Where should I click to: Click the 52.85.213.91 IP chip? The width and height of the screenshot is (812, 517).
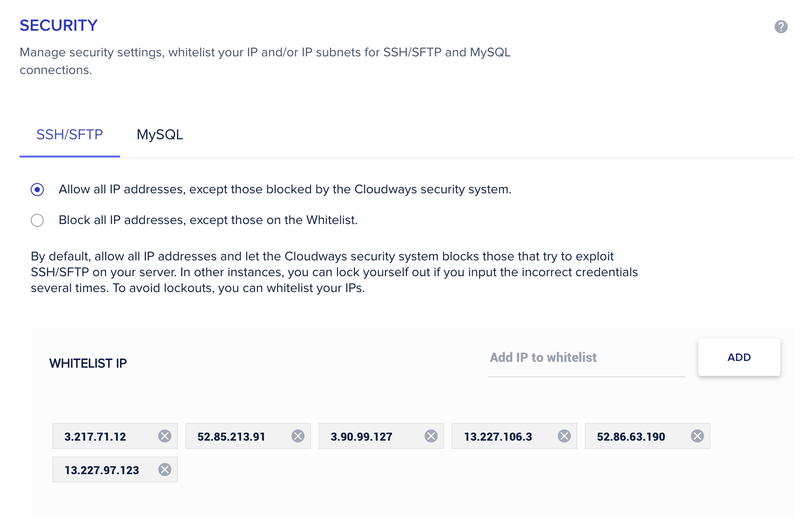tap(231, 436)
